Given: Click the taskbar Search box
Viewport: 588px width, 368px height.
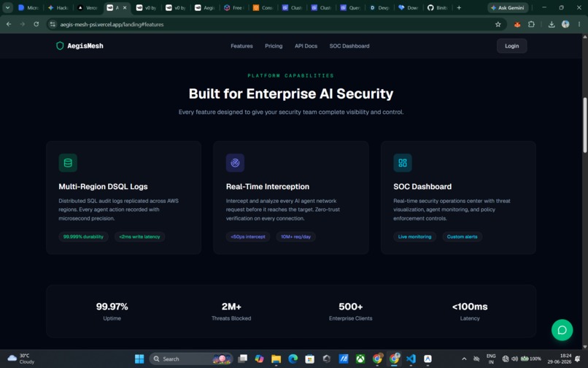Looking at the screenshot, I should pyautogui.click(x=191, y=359).
